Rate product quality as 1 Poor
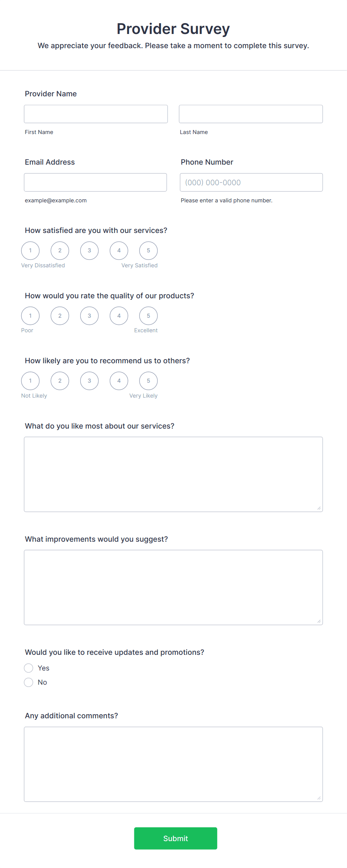 point(30,316)
